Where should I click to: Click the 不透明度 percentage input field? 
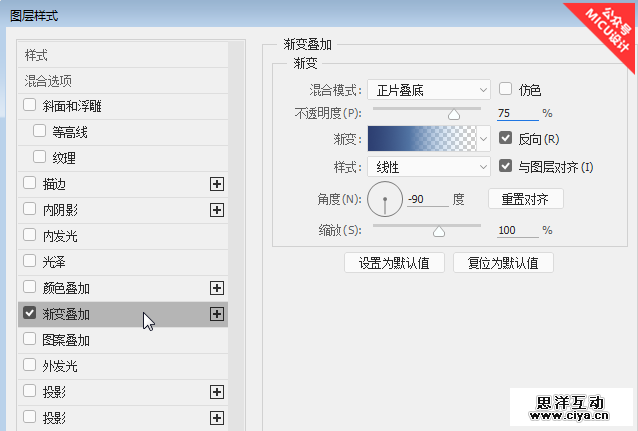pyautogui.click(x=516, y=113)
